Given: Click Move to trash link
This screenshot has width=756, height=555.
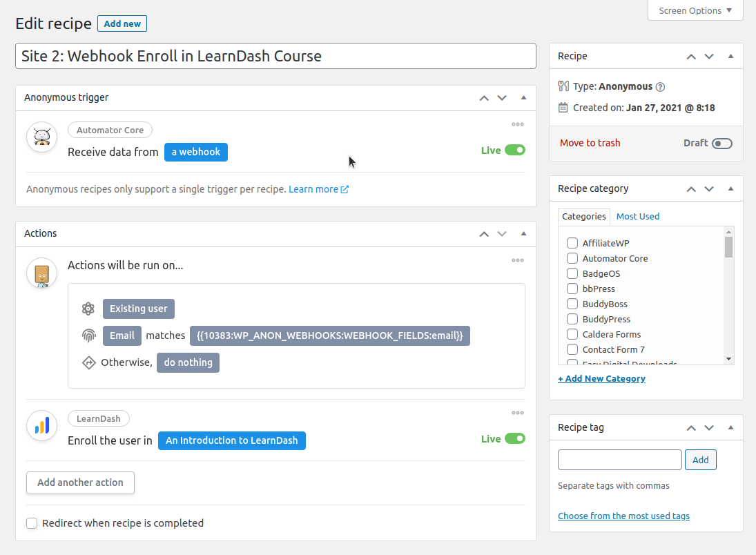Looking at the screenshot, I should point(590,143).
